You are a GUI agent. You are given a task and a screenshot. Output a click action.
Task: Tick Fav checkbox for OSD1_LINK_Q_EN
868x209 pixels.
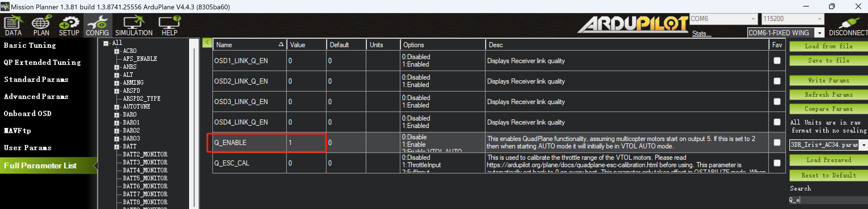(x=777, y=61)
